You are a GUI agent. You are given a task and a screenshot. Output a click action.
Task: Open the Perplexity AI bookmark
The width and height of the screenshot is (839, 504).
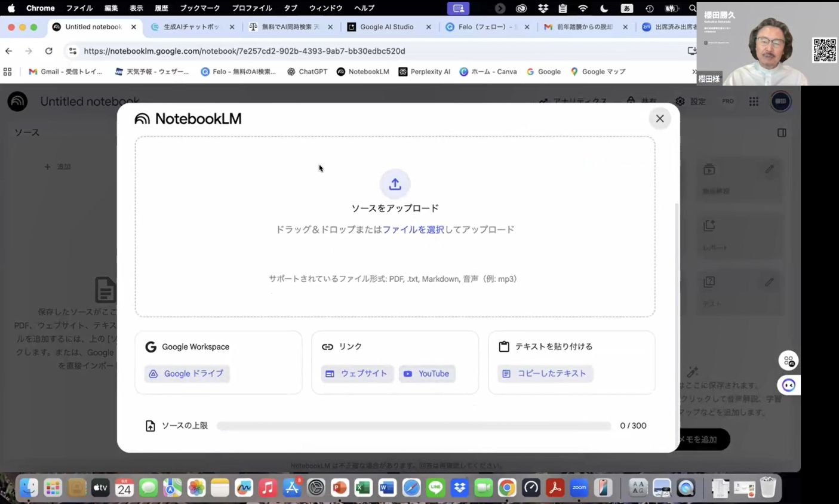click(424, 72)
